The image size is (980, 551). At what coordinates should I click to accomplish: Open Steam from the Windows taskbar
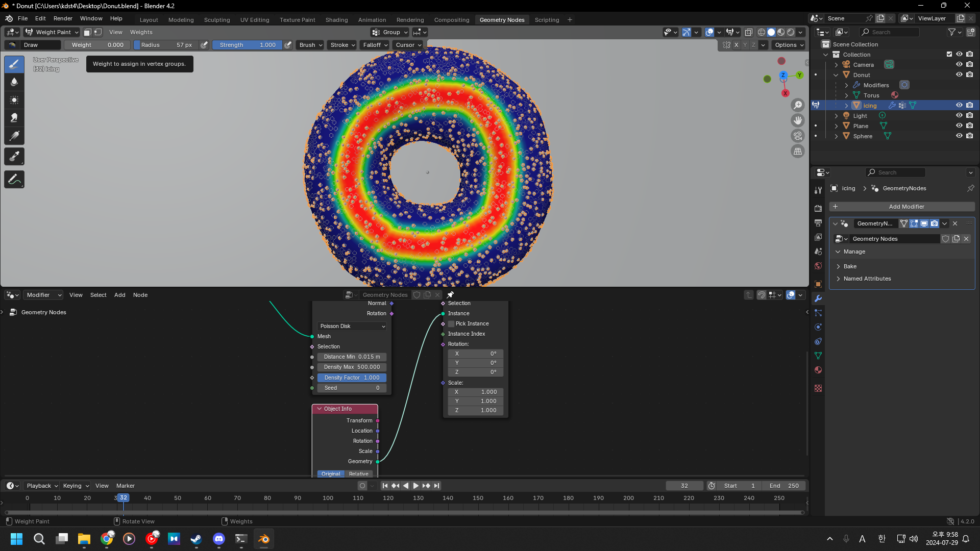click(x=197, y=539)
